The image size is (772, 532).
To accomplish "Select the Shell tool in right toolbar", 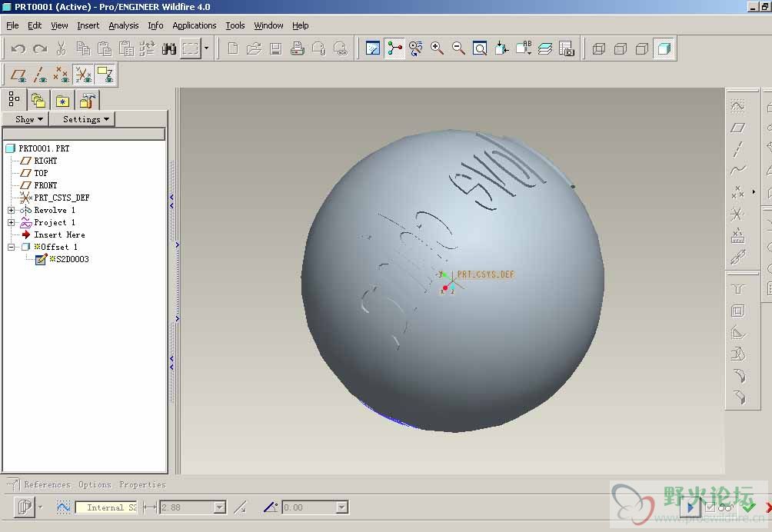I will click(x=737, y=311).
